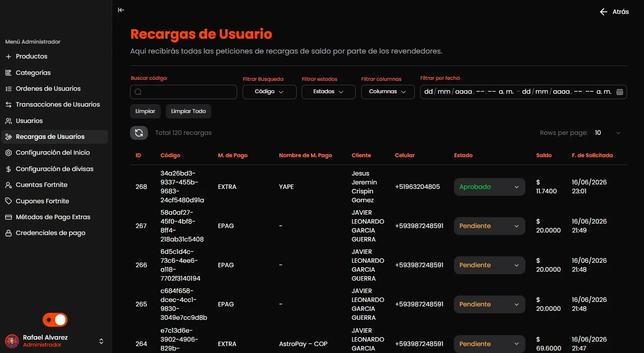Image resolution: width=644 pixels, height=353 pixels.
Task: Click the YAPE payment name cell
Action: pos(286,187)
